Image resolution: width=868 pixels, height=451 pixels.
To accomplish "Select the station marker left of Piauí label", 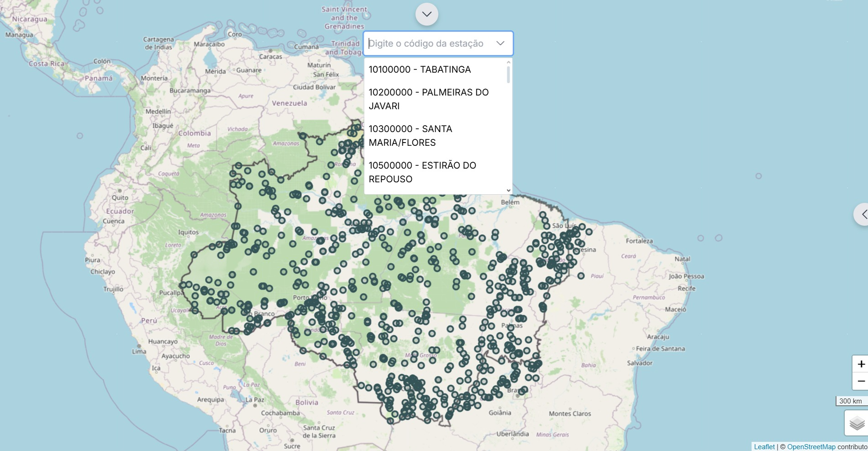I will (581, 276).
